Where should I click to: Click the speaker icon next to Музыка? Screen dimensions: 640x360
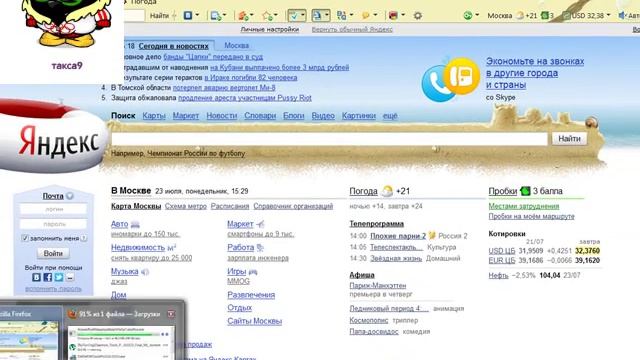145,272
